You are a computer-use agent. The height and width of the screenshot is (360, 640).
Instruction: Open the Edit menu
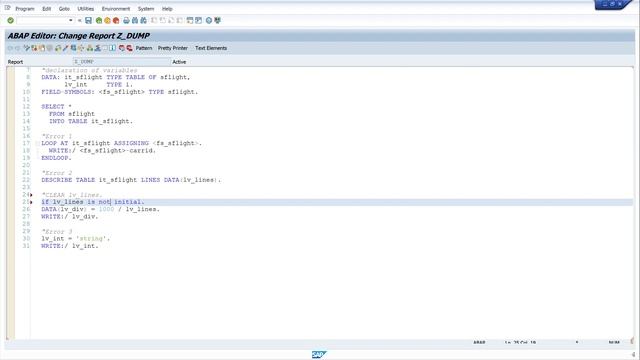click(47, 9)
